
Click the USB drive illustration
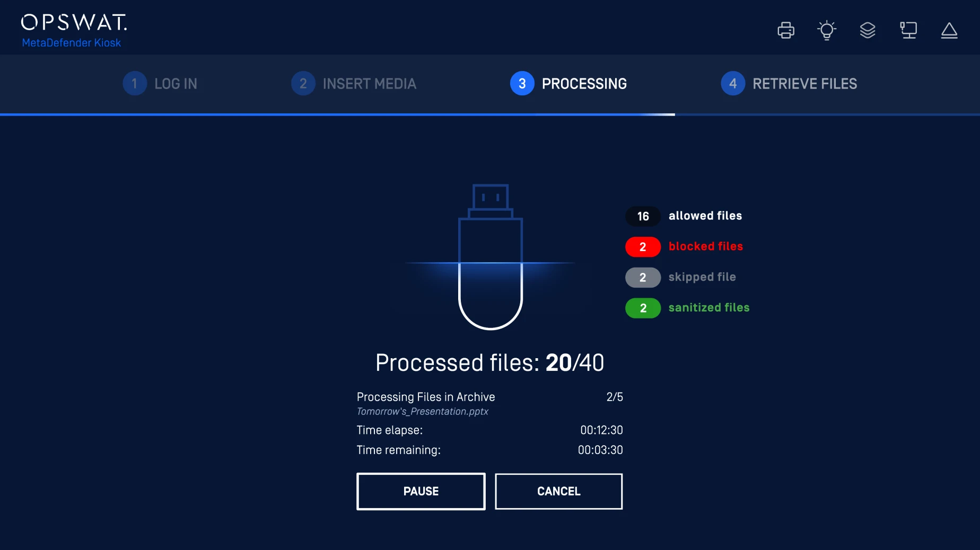point(490,257)
